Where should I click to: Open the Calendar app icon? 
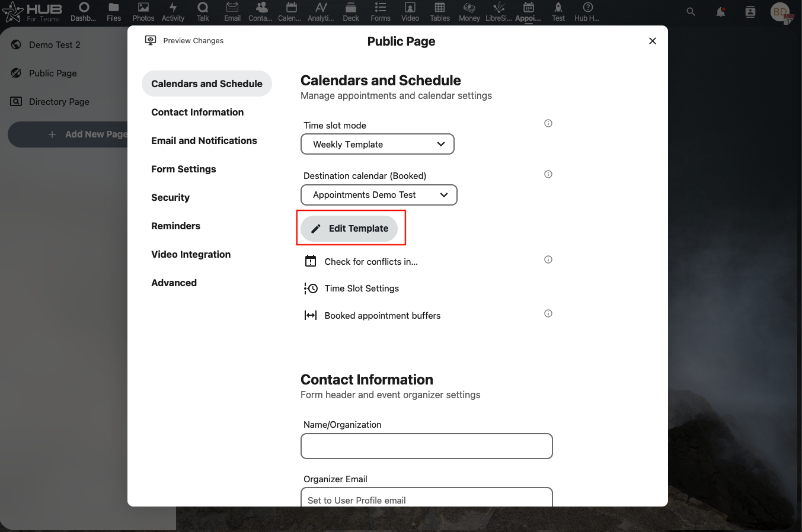[x=291, y=12]
